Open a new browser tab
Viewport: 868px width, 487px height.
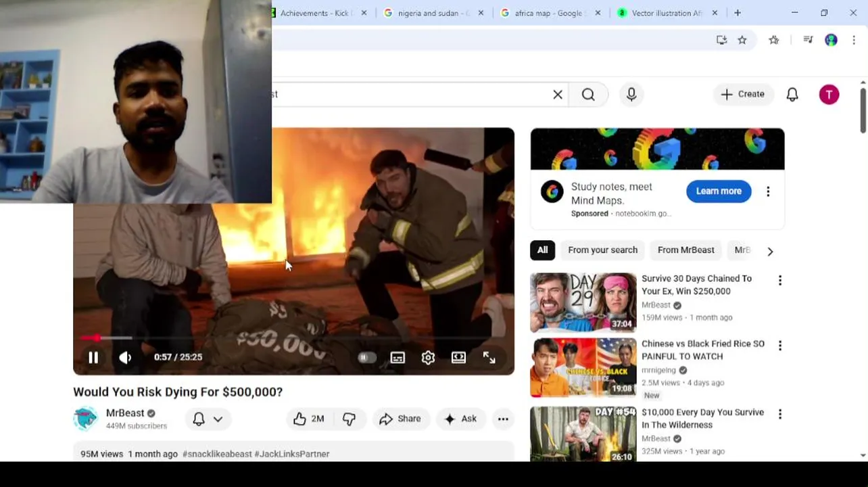coord(738,13)
